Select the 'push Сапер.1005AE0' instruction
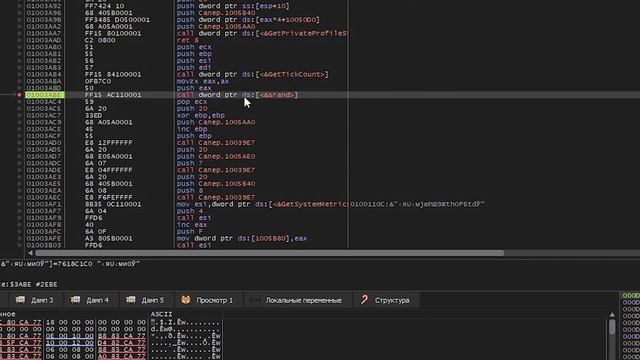 tap(216, 156)
